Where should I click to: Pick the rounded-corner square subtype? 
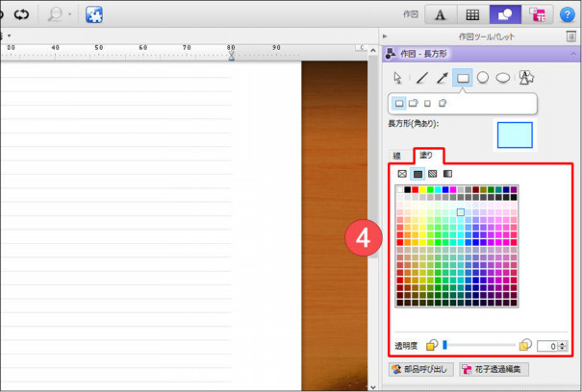(x=443, y=103)
